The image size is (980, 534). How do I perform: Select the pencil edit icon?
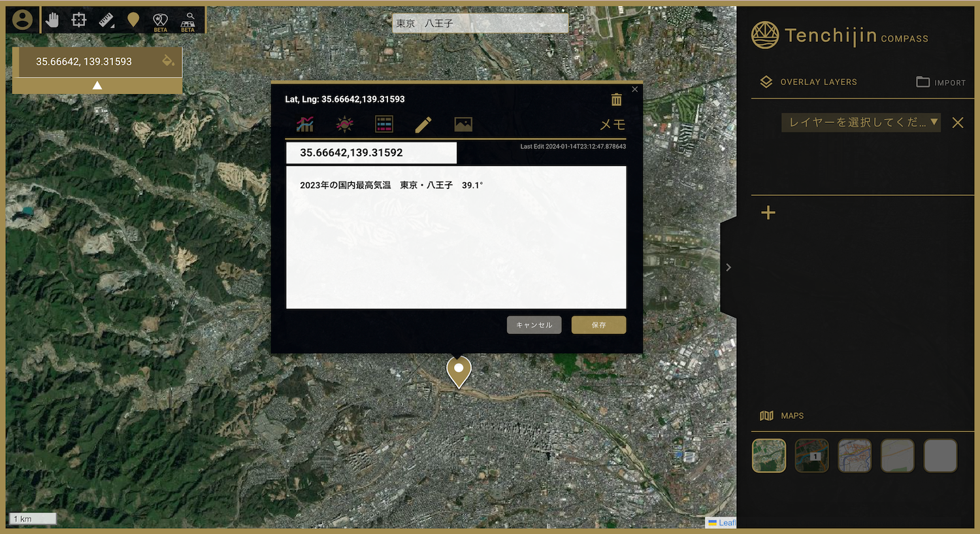(x=423, y=124)
